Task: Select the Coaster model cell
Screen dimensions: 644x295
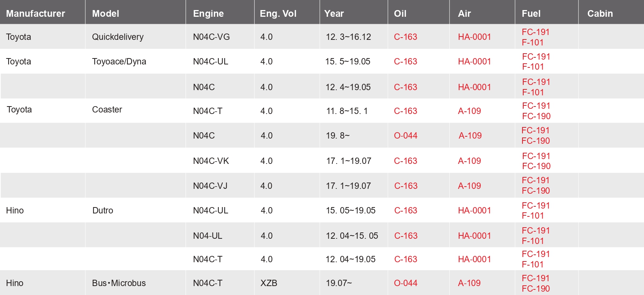Action: pyautogui.click(x=107, y=110)
